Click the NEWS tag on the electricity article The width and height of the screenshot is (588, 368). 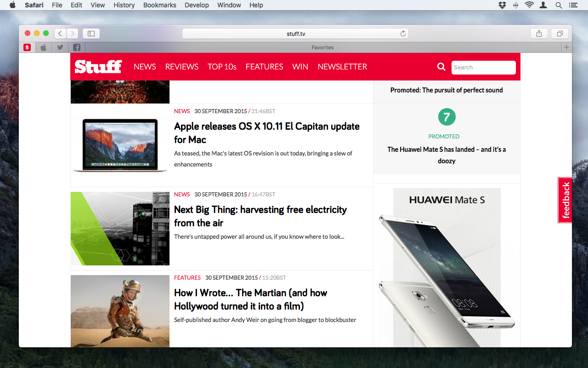[182, 194]
